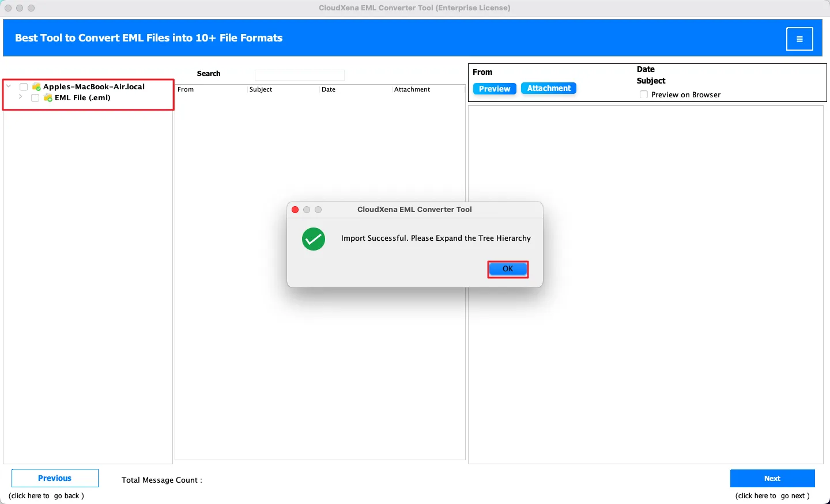
Task: Sort by the From column header
Action: coord(186,89)
